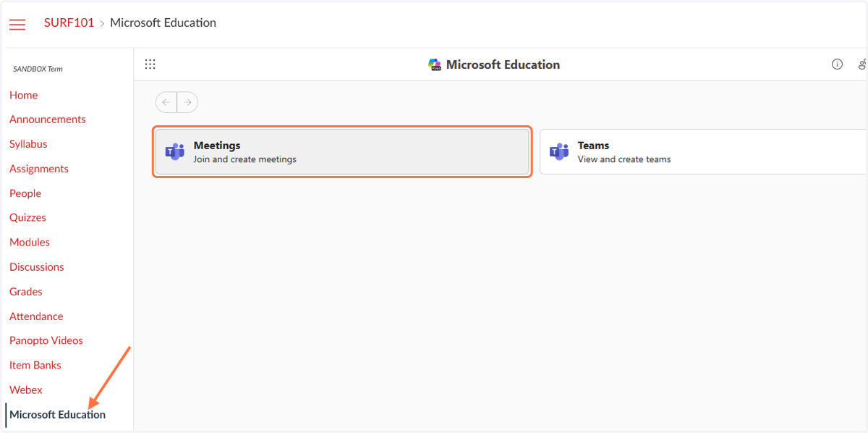Screen dimensions: 868x433
Task: Click the info circle icon
Action: (837, 64)
